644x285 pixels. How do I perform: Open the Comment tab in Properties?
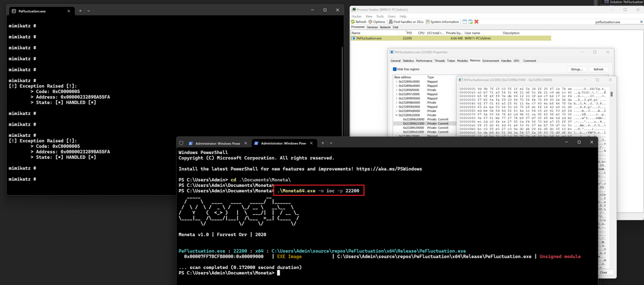[x=530, y=61]
